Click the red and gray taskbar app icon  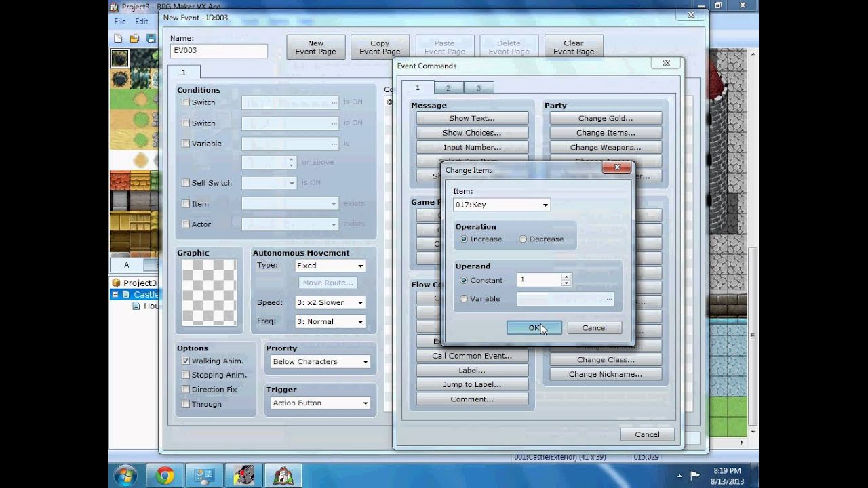pos(243,476)
